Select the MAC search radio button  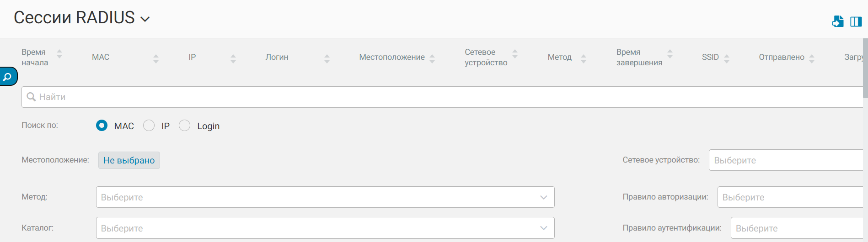point(102,126)
